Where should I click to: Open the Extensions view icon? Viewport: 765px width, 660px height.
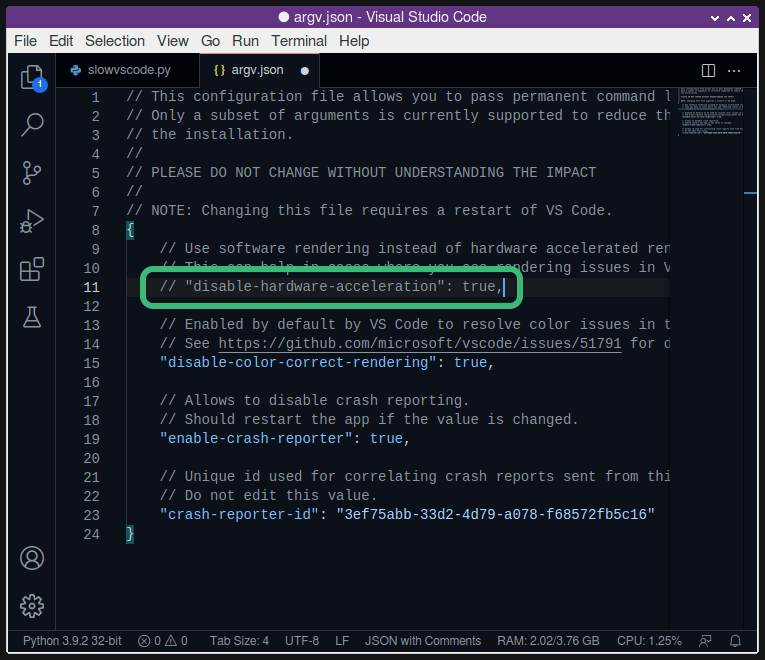(32, 269)
